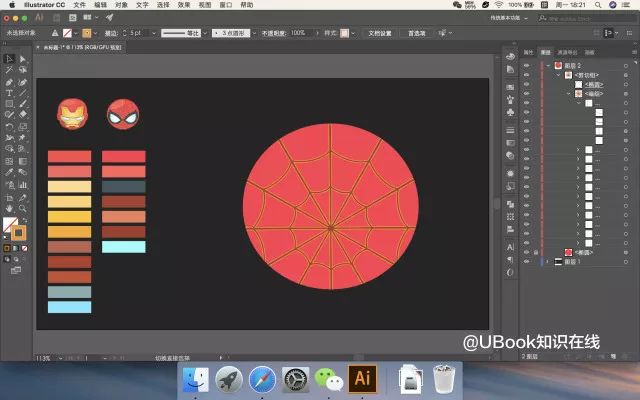This screenshot has width=640, height=400.
Task: Select the Magic Wand tool
Action: (x=9, y=70)
